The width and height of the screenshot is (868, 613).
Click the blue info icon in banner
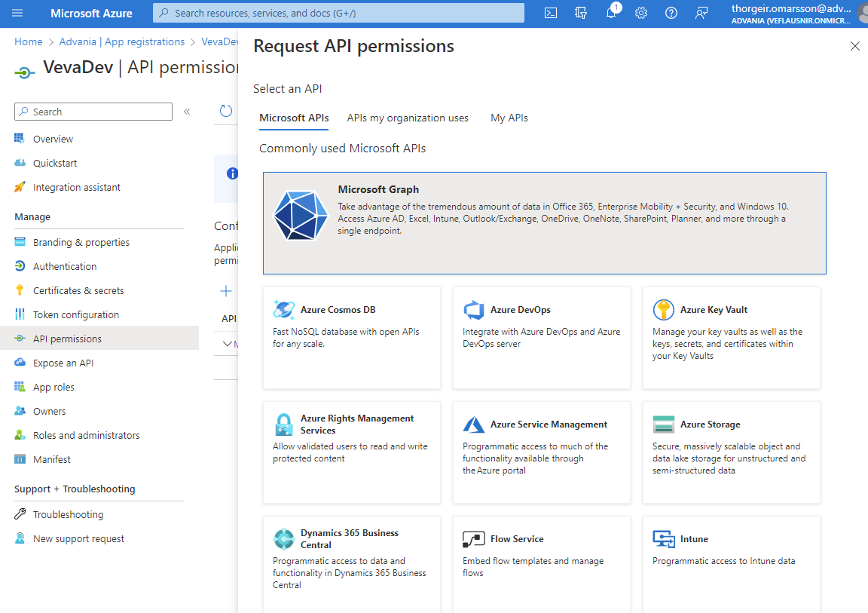[x=233, y=173]
